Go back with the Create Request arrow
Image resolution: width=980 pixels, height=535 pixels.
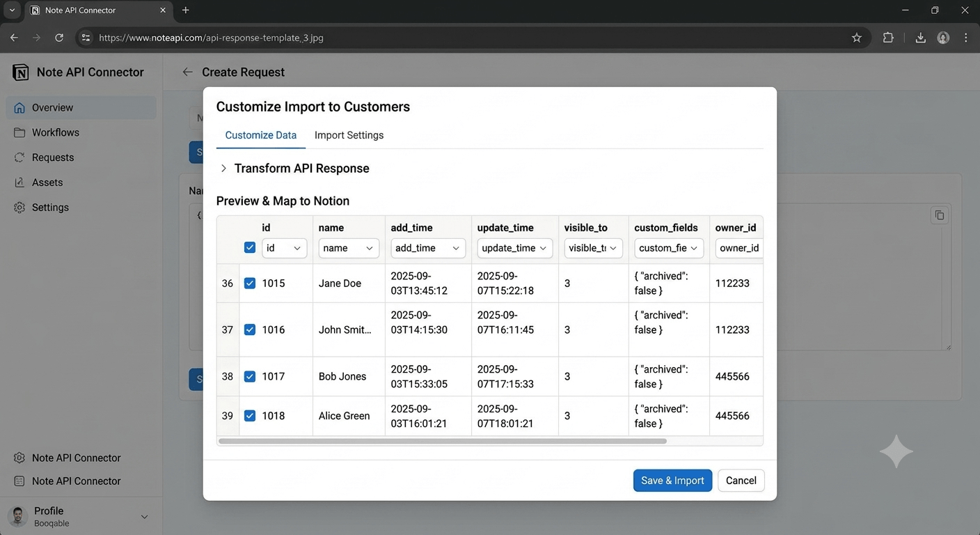click(x=187, y=72)
